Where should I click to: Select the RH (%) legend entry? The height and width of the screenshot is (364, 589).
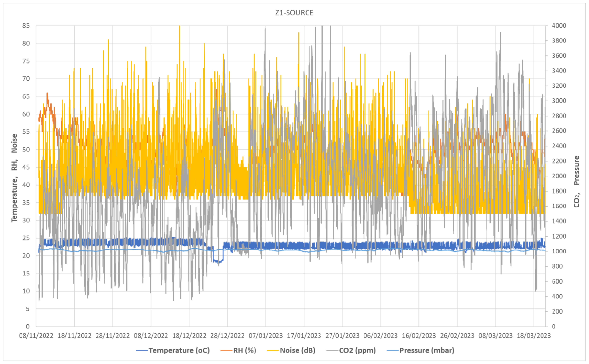point(244,350)
